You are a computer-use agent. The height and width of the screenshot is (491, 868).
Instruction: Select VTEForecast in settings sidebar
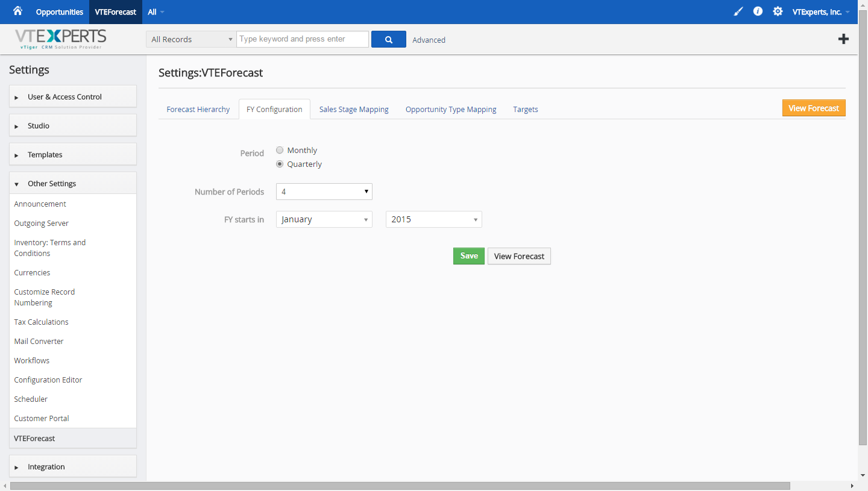tap(73, 438)
